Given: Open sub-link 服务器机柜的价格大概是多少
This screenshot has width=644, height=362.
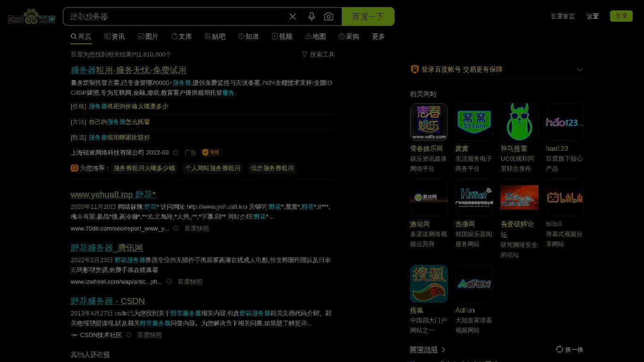Looking at the screenshot, I should point(128,106).
